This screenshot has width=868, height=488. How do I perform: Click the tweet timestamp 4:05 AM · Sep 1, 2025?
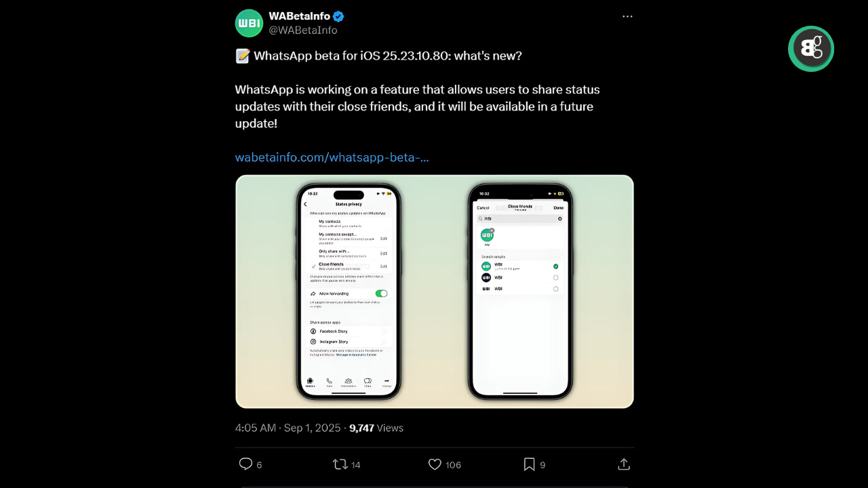pyautogui.click(x=288, y=428)
